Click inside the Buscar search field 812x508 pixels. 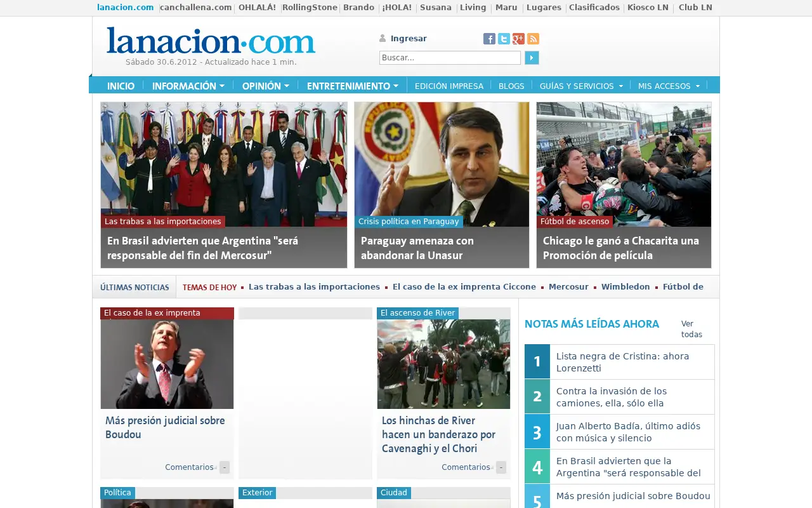coord(450,58)
